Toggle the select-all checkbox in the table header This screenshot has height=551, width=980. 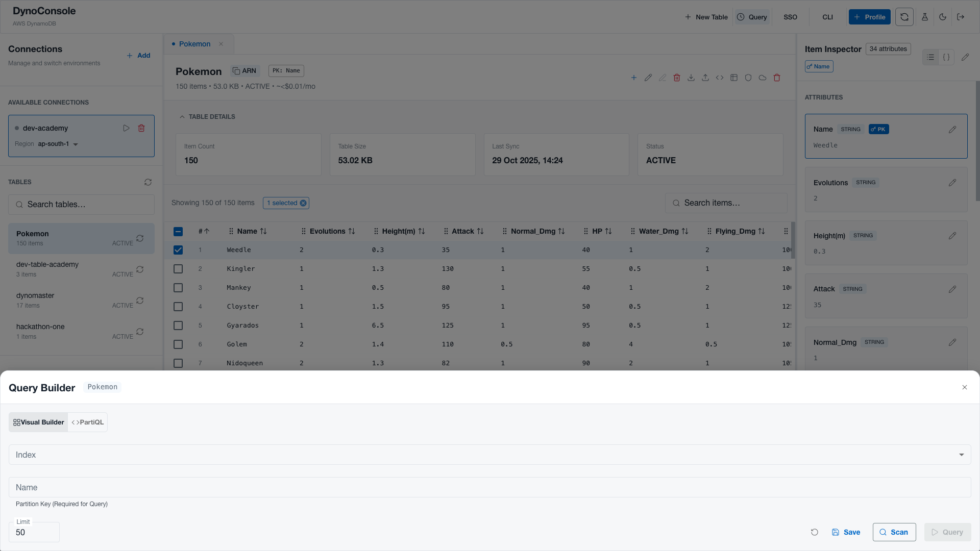(x=178, y=232)
